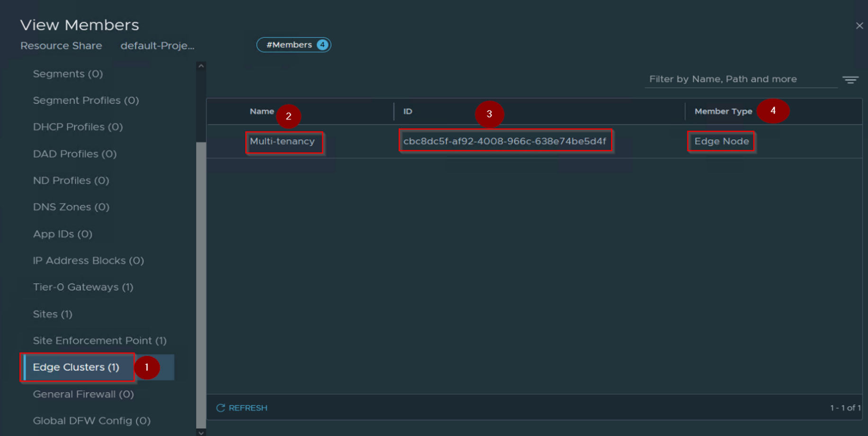Sort by Name column header

tap(261, 111)
